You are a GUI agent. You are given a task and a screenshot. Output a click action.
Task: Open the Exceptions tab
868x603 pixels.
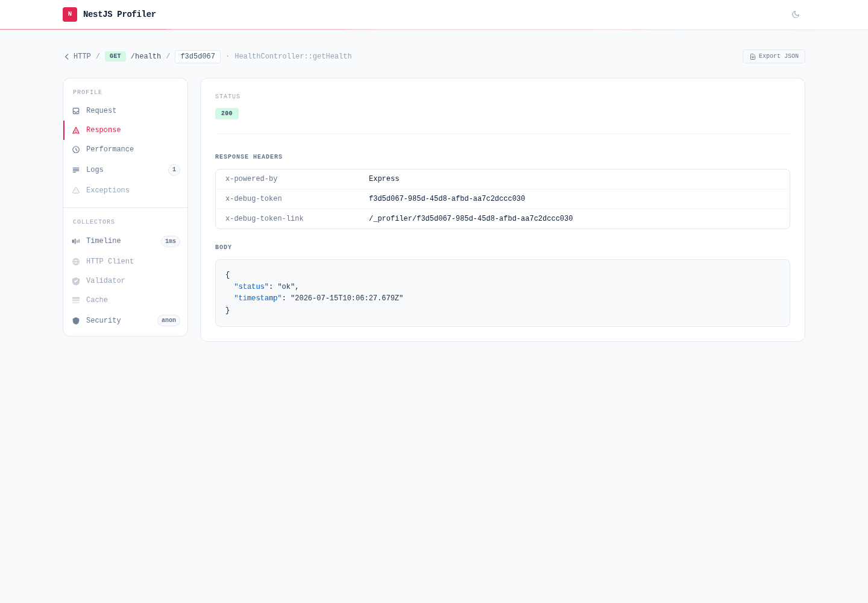tap(125, 191)
